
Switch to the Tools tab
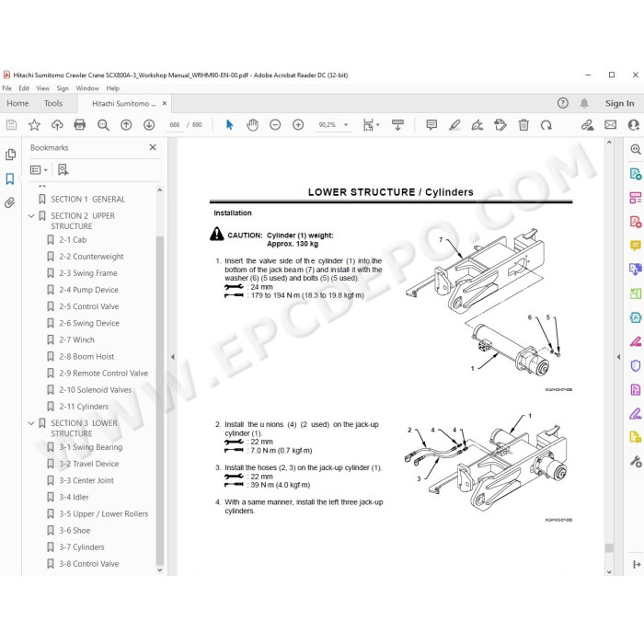53,103
